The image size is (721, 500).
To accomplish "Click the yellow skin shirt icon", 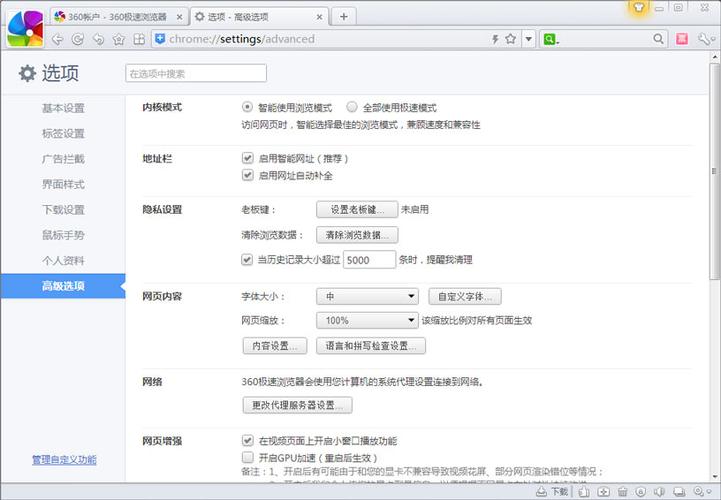I will point(638,7).
